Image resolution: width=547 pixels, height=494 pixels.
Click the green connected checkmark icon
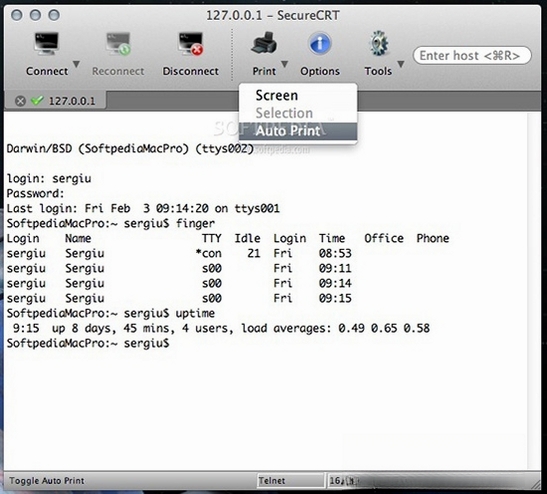37,100
